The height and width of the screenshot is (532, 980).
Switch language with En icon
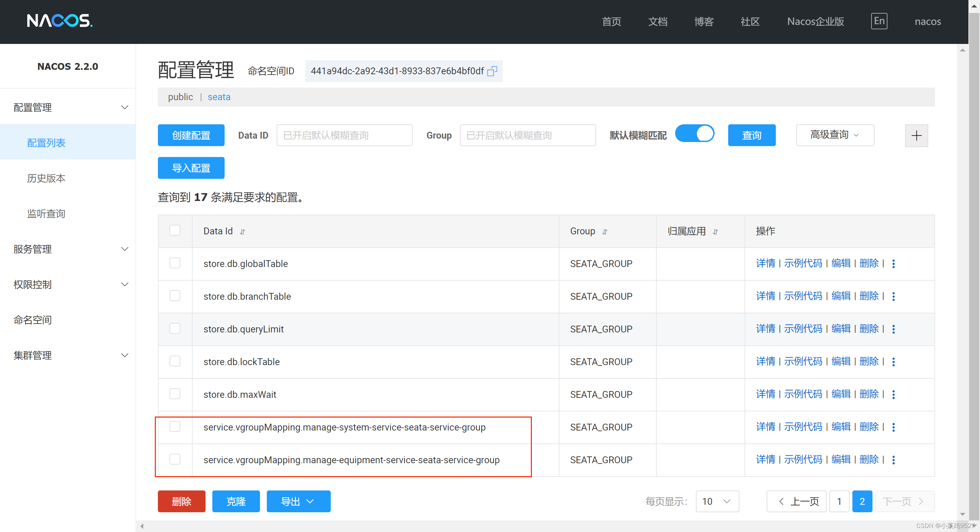pos(879,21)
